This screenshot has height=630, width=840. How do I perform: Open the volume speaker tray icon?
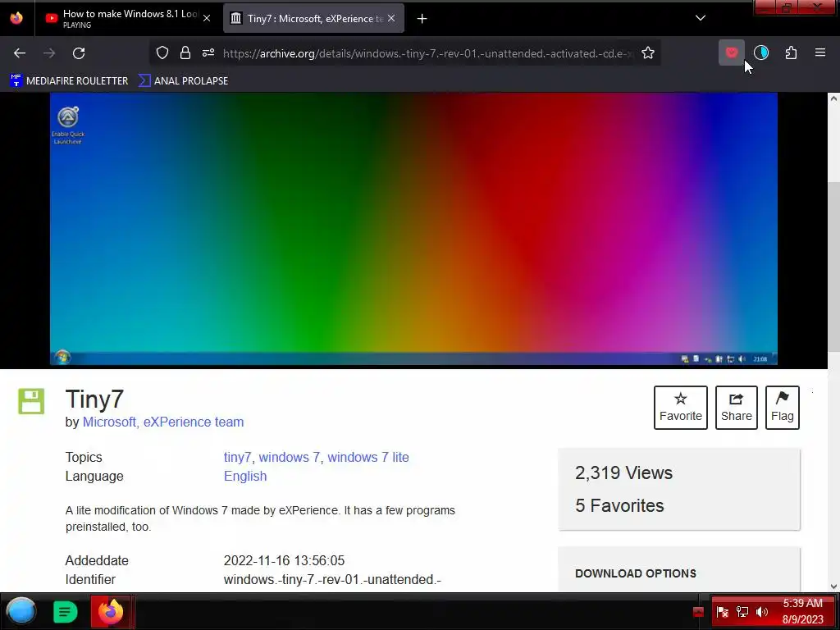pyautogui.click(x=762, y=612)
